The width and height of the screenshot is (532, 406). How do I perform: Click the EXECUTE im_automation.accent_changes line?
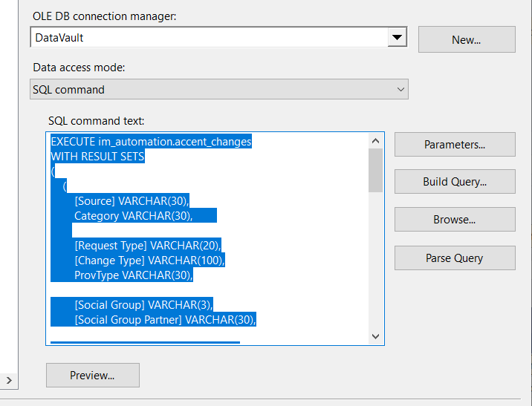click(x=151, y=141)
